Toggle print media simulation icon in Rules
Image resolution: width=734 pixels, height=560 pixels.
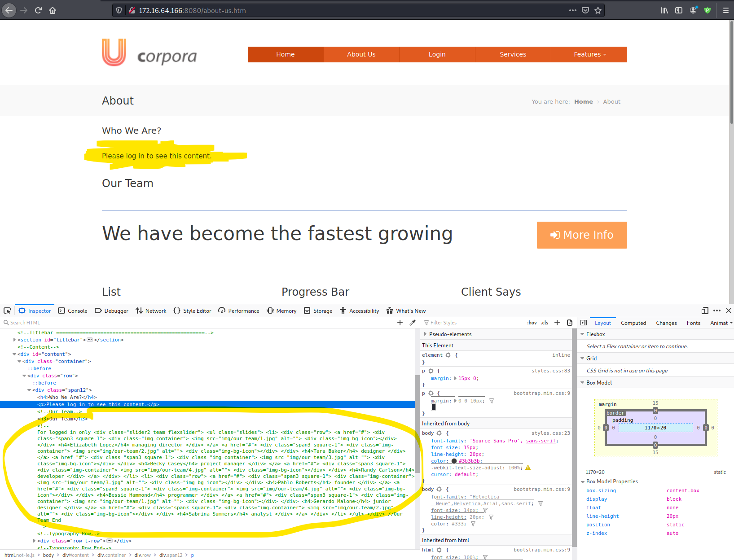coord(570,323)
